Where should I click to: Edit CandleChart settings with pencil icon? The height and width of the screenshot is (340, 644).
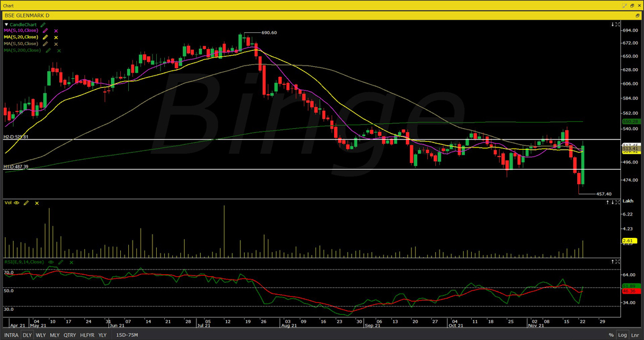point(43,25)
